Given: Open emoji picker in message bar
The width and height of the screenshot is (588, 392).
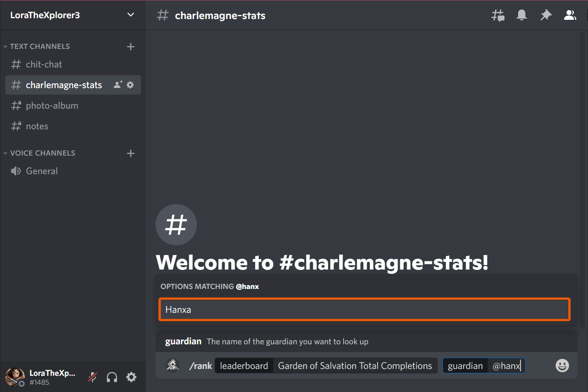Looking at the screenshot, I should point(562,366).
